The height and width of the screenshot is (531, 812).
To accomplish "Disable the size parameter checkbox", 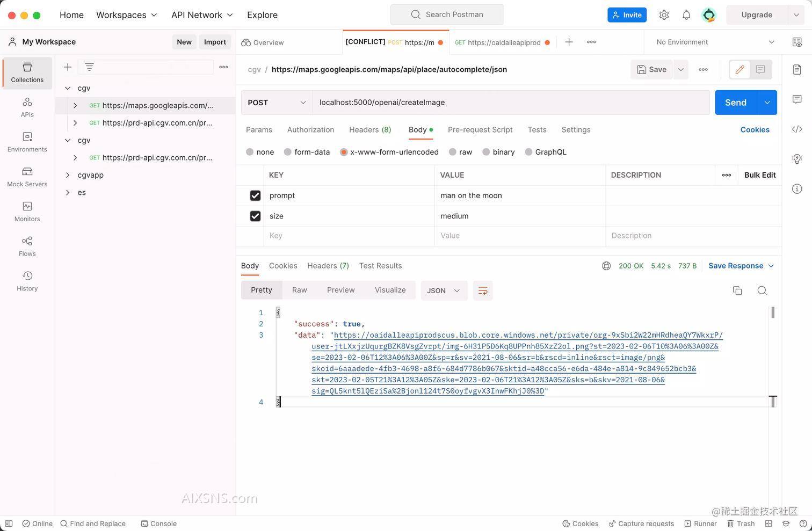I will (x=255, y=216).
